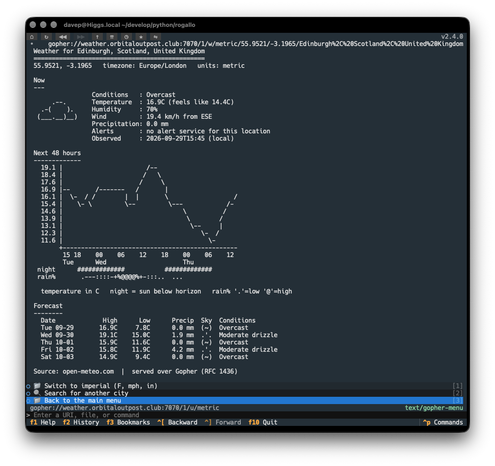Reload the page with the refresh icon

coord(46,37)
